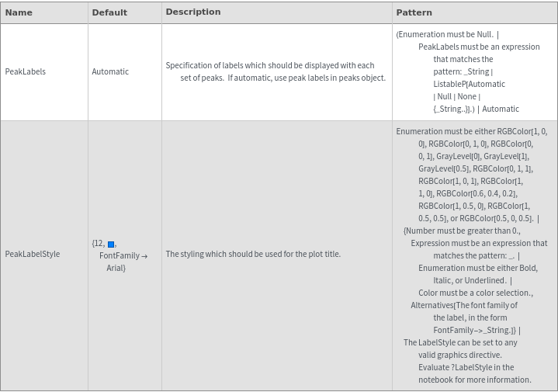
Task: Select the Automatic default value for PeakLabels
Action: 110,71
